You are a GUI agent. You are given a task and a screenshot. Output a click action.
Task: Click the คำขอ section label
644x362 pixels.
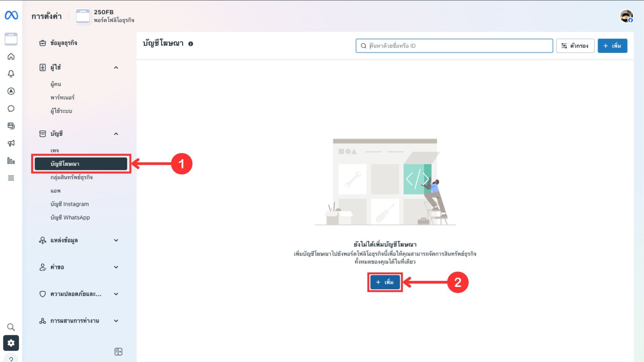(57, 267)
